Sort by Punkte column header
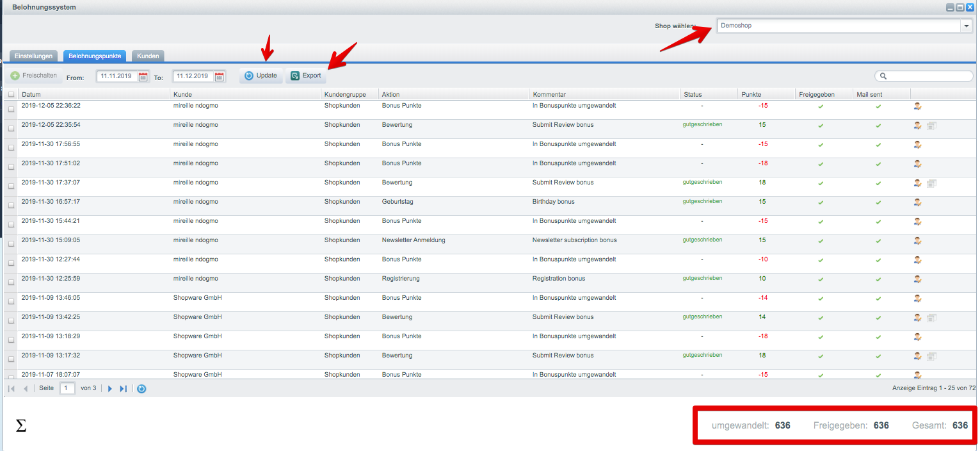Screen dimensions: 980x451 [x=766, y=94]
